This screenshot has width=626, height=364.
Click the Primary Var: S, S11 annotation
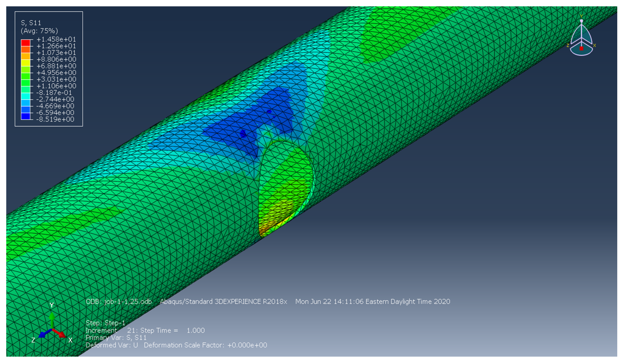coord(116,338)
